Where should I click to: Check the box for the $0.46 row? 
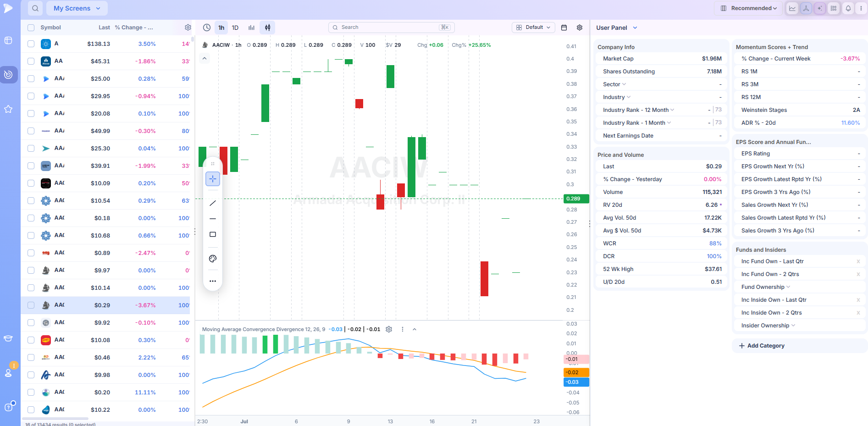(31, 358)
